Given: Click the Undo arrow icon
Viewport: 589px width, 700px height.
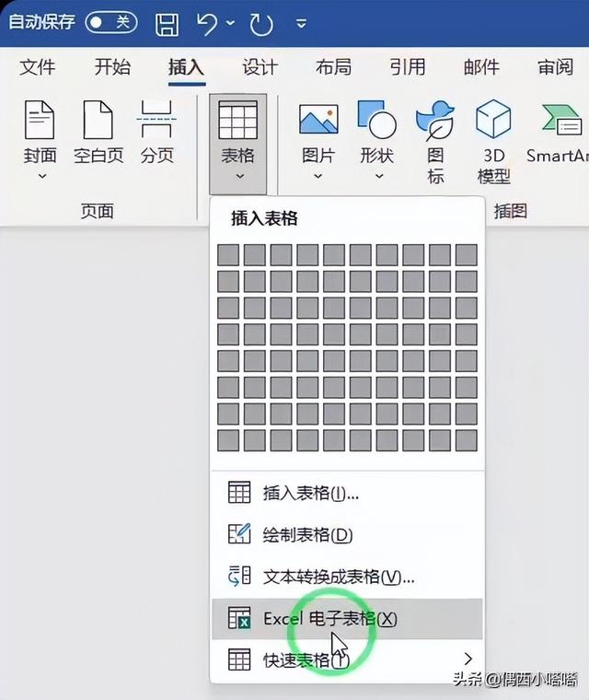Looking at the screenshot, I should coord(207,23).
